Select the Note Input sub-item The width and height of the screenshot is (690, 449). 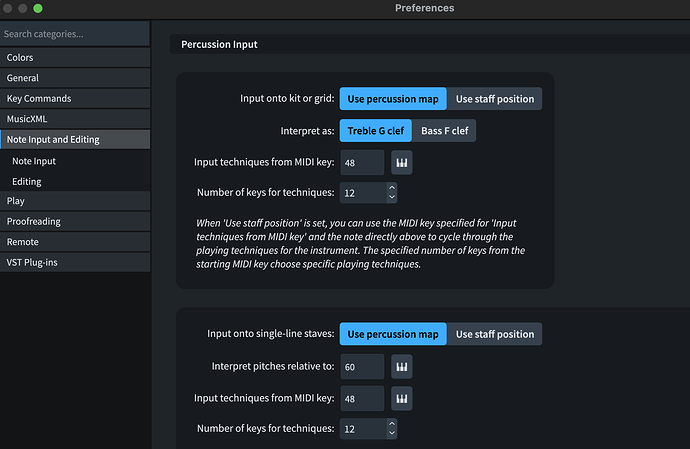point(34,160)
